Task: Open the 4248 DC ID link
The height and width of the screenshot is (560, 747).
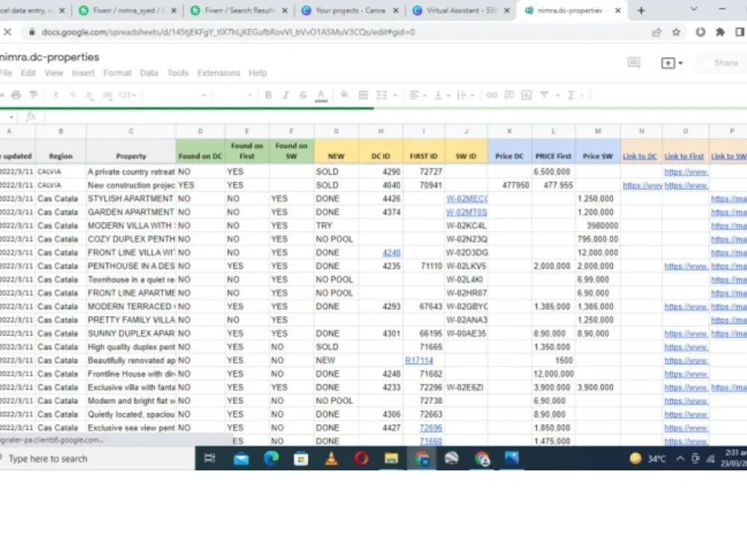Action: 391,252
